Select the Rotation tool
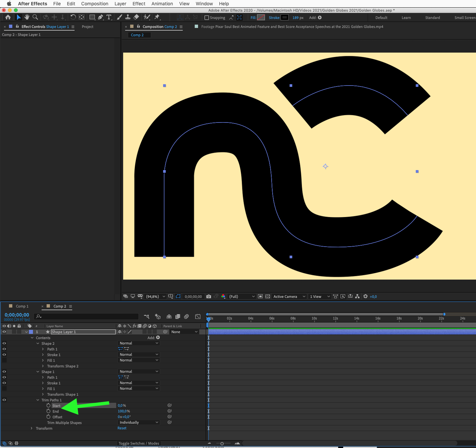This screenshot has height=448, width=476. (x=73, y=17)
